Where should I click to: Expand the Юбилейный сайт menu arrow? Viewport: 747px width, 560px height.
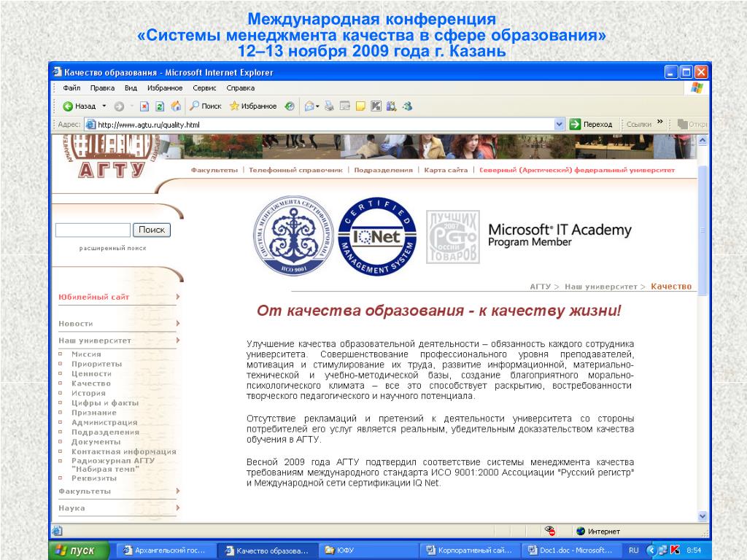pos(178,297)
